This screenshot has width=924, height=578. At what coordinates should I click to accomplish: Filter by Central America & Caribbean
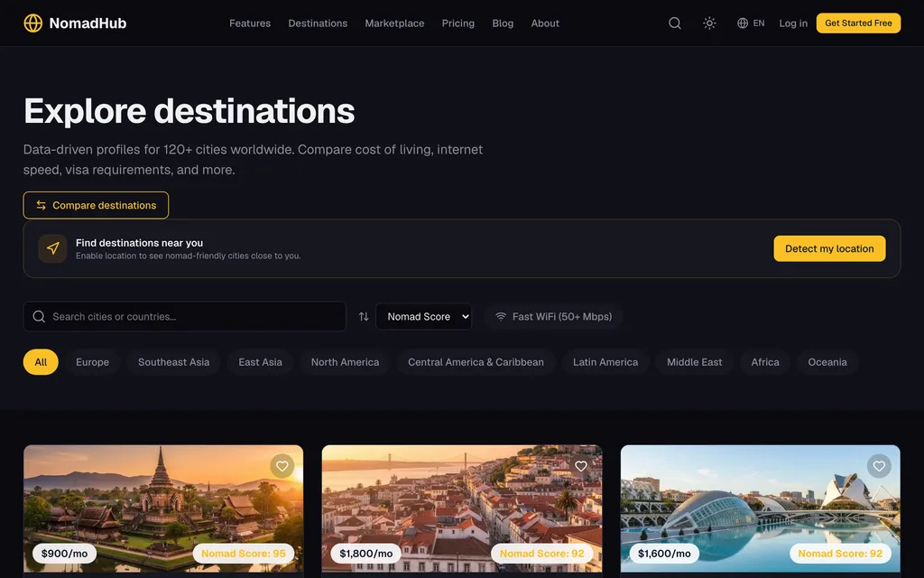(x=476, y=362)
